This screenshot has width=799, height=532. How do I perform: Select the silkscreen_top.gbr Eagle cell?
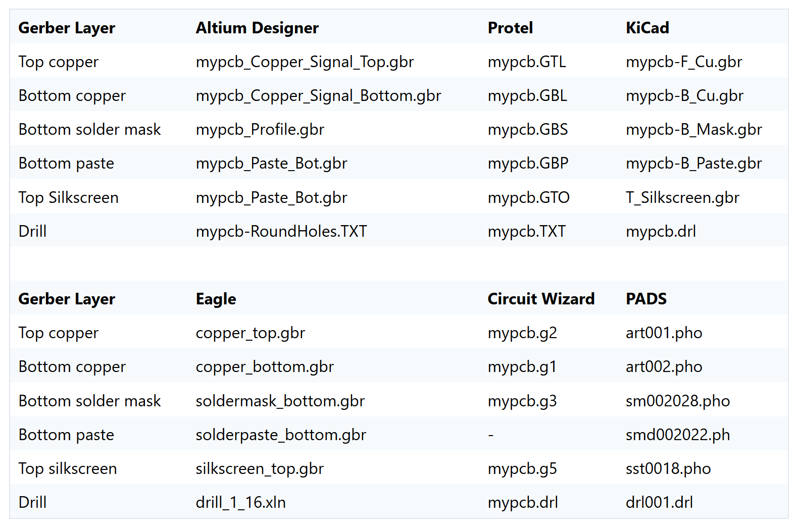coord(260,468)
